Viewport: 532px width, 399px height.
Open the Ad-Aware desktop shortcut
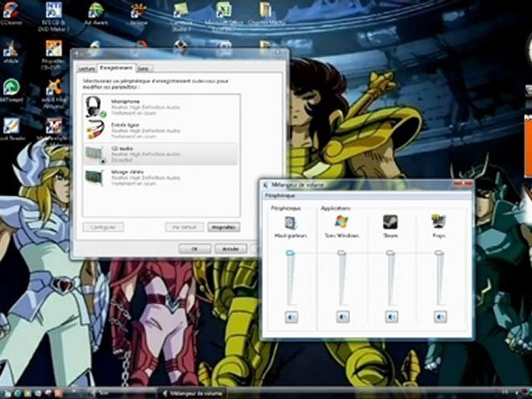[96, 13]
